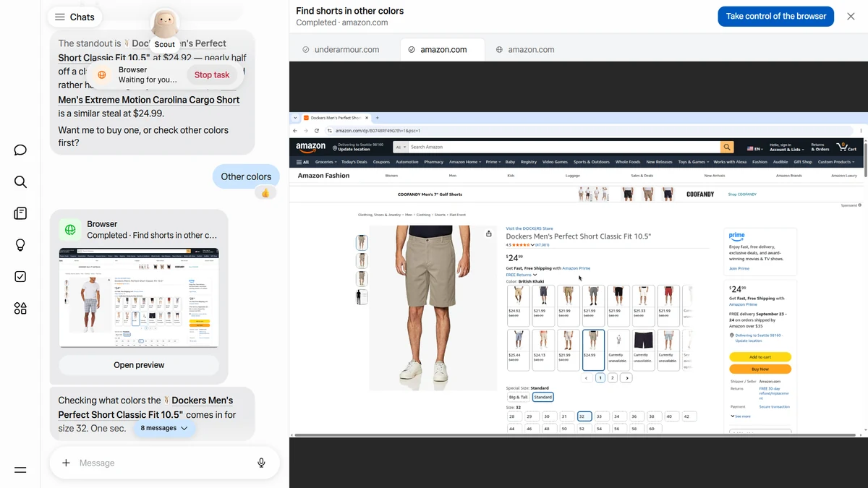This screenshot has width=868, height=488.
Task: Open the Amazon Home menu dropdown
Action: tap(465, 162)
